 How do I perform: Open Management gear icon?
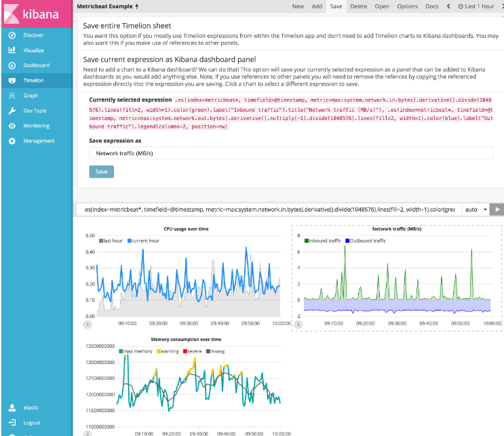point(12,141)
